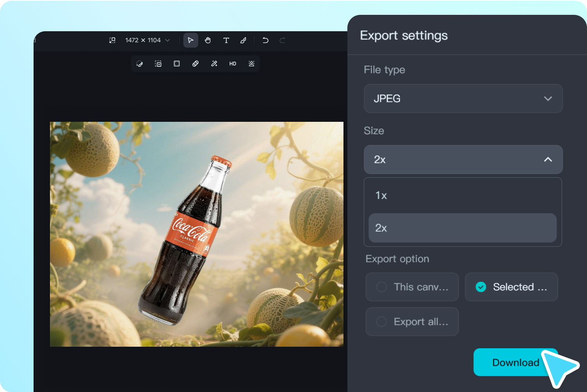Click the Export option label
The width and height of the screenshot is (587, 392).
point(397,259)
